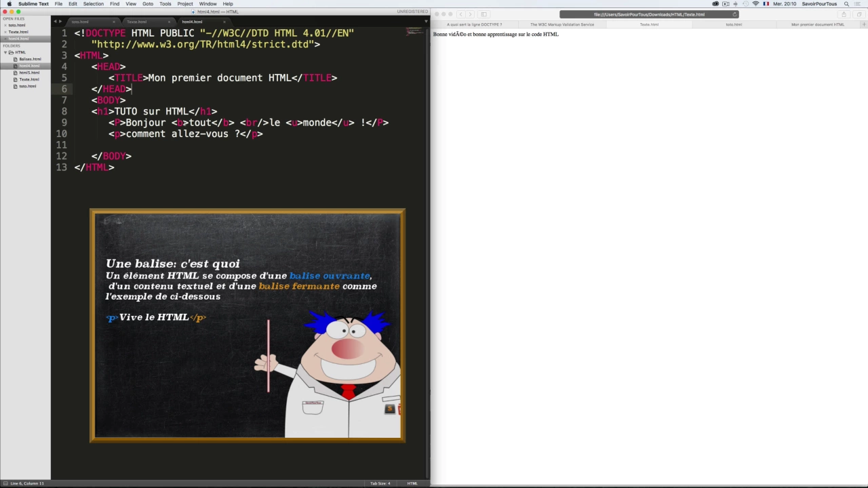Go to next tab with right arrow
Viewport: 868px width, 488px height.
point(60,22)
